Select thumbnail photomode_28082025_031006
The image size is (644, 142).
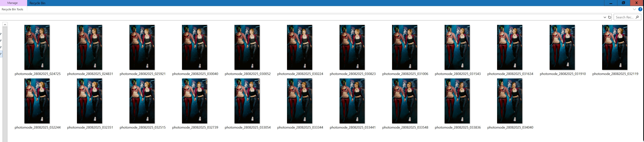point(405,47)
